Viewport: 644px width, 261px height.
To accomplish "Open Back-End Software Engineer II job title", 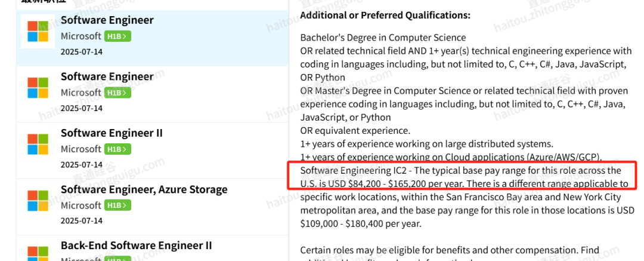I will click(137, 245).
